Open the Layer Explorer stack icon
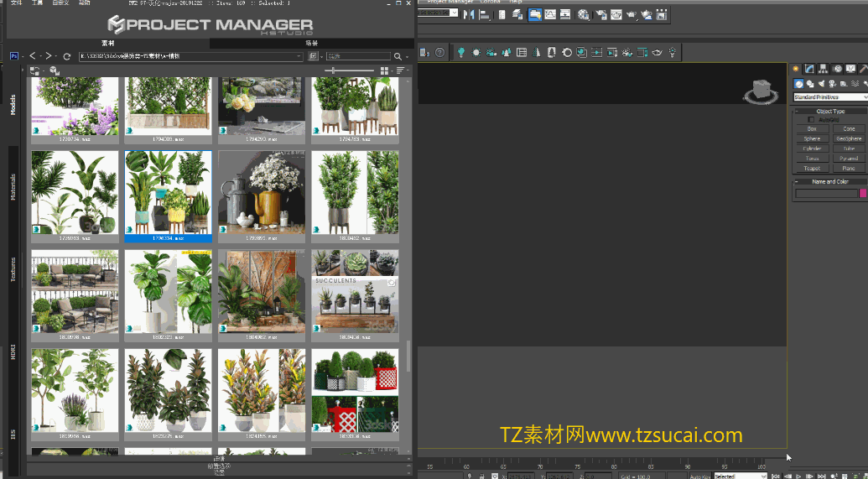This screenshot has height=479, width=868. 517,15
